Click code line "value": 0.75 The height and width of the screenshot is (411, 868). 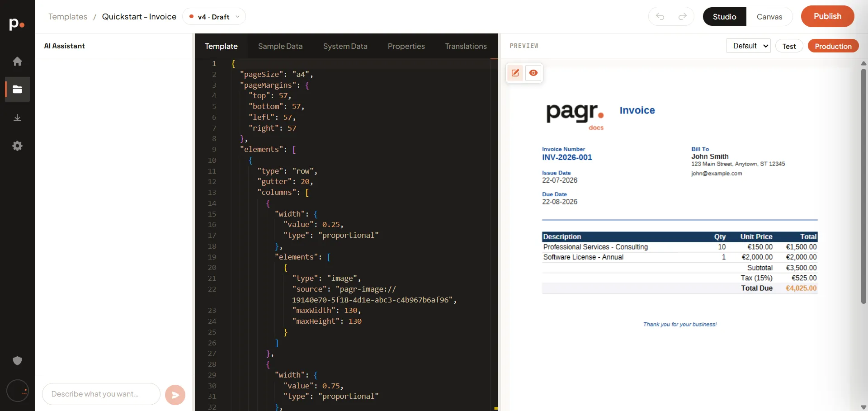click(313, 386)
